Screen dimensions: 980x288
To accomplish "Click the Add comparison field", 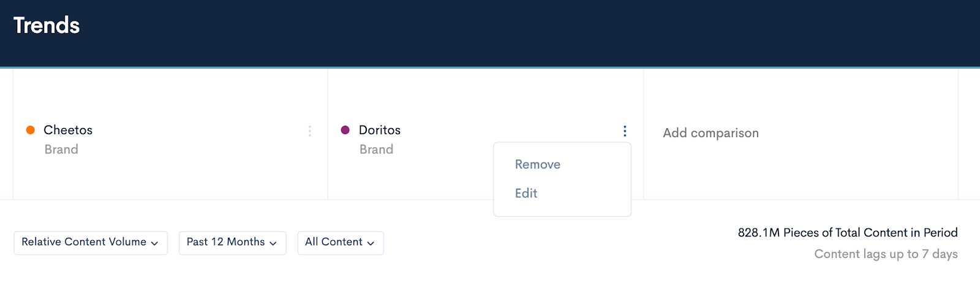I will click(710, 133).
